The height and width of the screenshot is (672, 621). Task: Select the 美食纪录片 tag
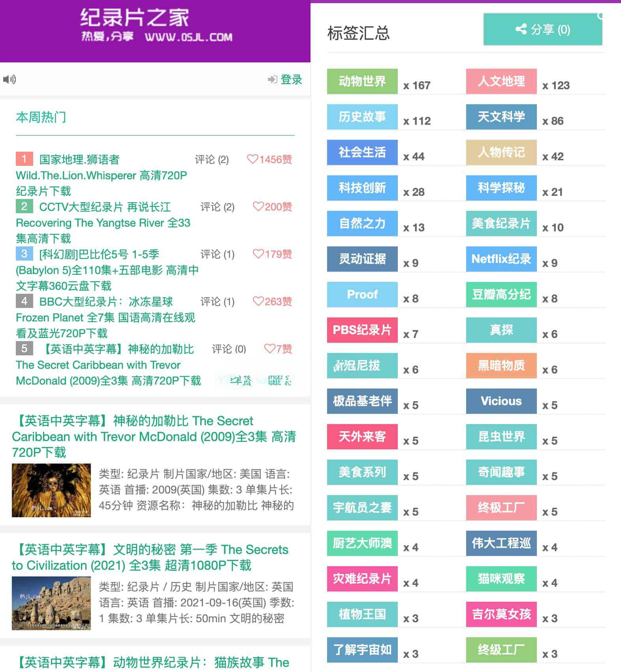[x=501, y=223]
